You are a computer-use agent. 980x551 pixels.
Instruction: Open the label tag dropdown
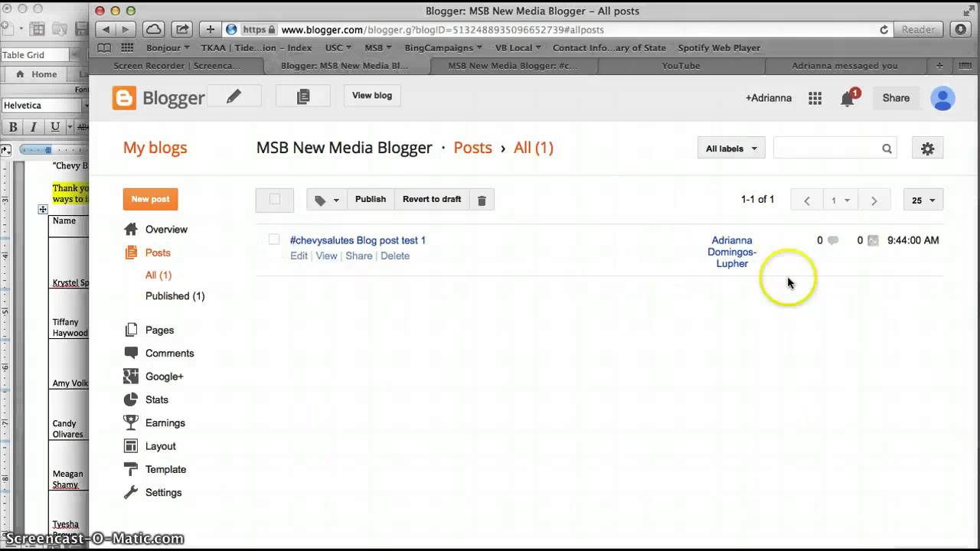(326, 200)
